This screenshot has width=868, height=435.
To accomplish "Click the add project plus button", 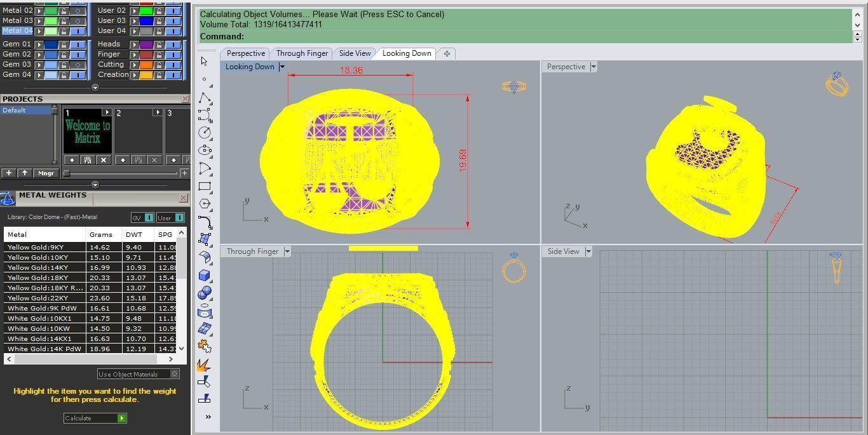I will (8, 173).
